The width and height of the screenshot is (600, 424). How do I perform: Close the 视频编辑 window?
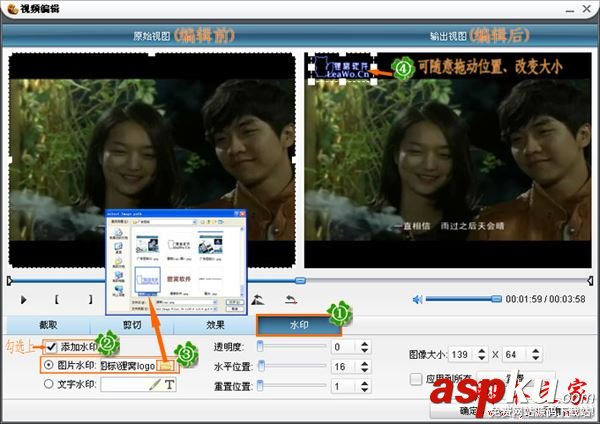pyautogui.click(x=587, y=8)
